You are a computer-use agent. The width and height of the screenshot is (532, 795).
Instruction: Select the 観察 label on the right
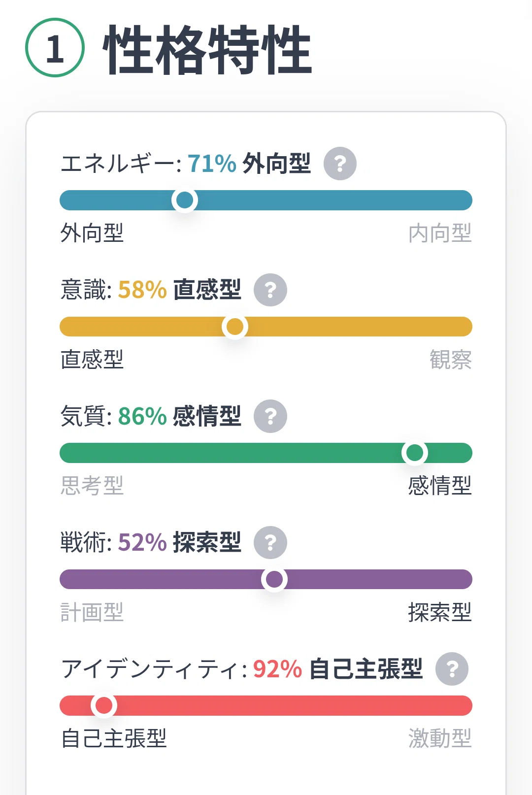click(451, 360)
